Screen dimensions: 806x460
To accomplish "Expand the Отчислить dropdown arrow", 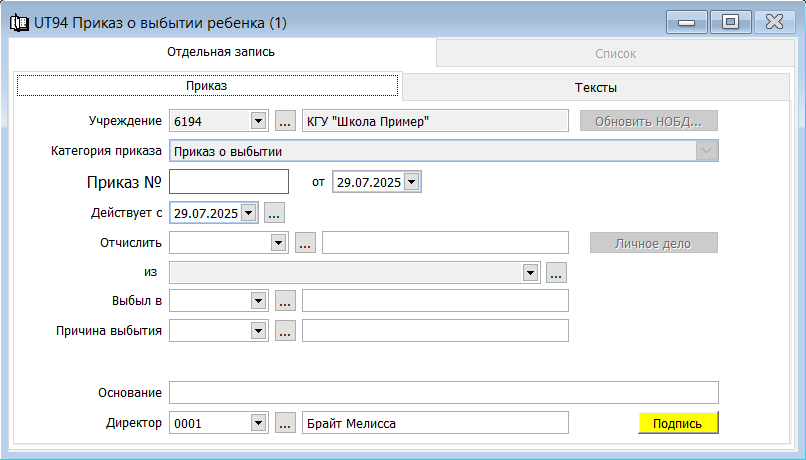I will (279, 243).
